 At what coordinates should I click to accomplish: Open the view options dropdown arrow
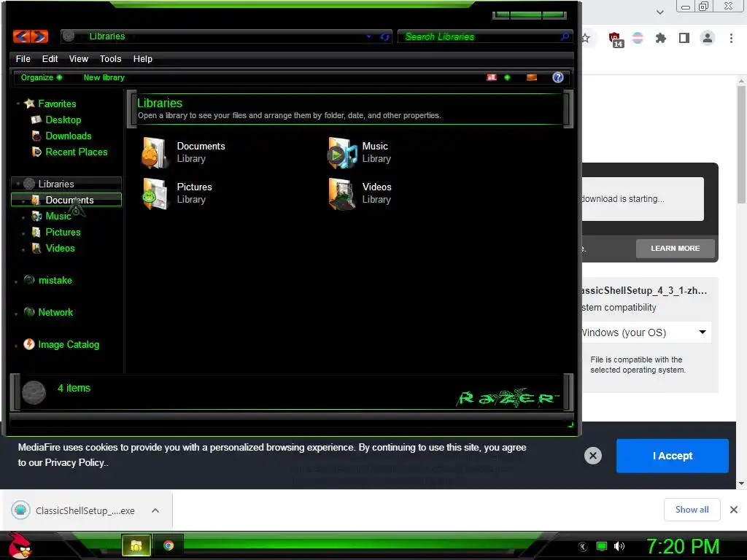pyautogui.click(x=508, y=77)
